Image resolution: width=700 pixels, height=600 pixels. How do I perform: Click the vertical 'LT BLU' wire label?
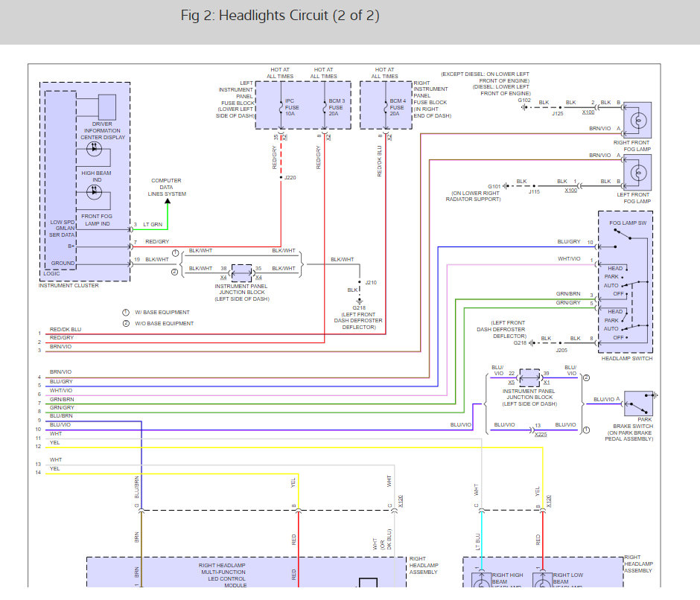pos(477,542)
